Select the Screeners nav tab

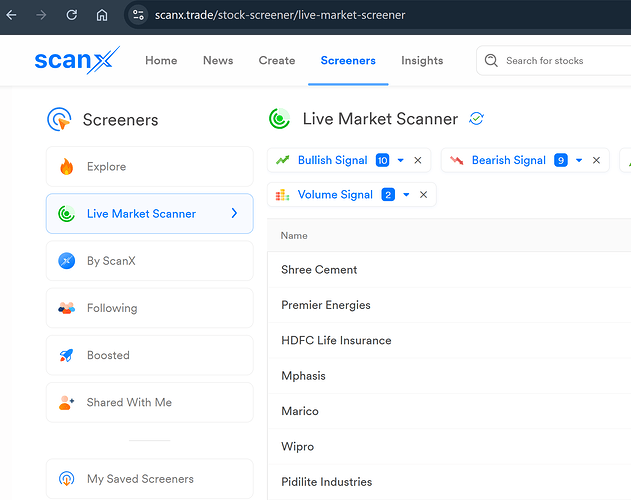348,60
